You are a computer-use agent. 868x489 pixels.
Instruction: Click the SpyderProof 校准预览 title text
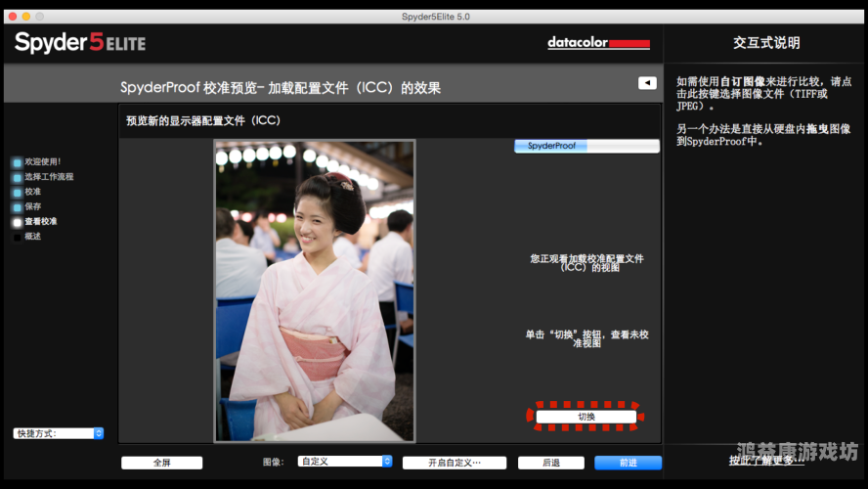pos(281,87)
